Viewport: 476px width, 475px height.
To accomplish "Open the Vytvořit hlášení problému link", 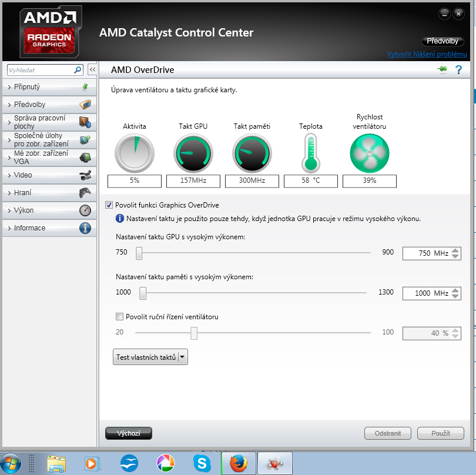I will click(427, 54).
